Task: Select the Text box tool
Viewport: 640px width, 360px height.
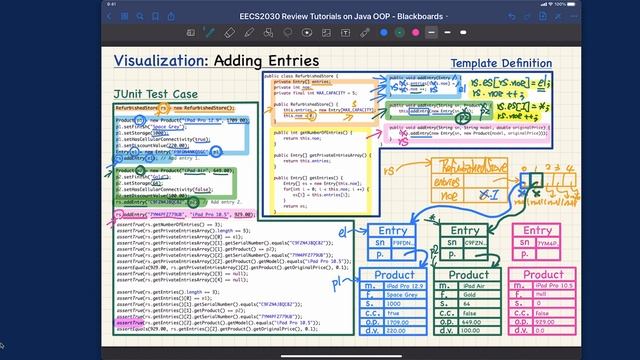Action: 345,33
